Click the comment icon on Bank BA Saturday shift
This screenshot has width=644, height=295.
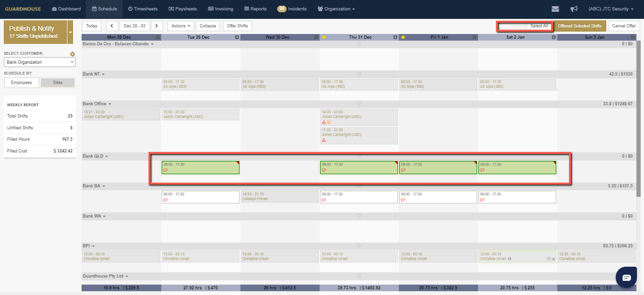(482, 200)
